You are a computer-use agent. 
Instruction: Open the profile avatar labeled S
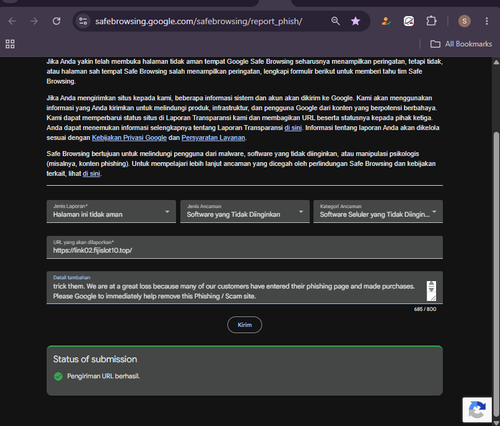click(x=464, y=21)
